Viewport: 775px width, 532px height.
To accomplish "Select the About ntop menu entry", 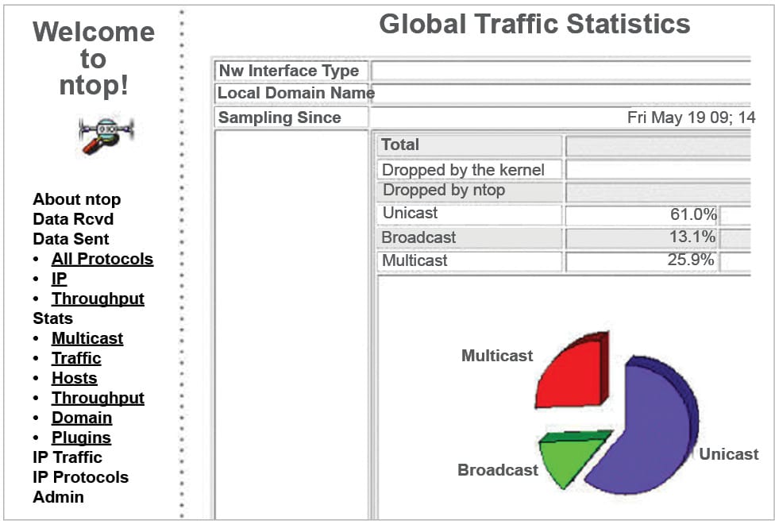I will [76, 199].
